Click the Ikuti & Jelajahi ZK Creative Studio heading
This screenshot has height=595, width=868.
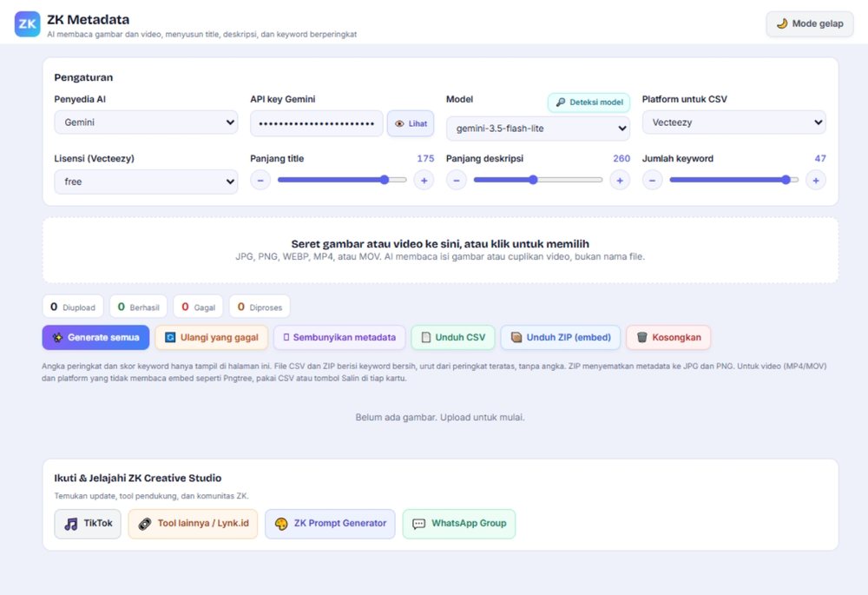[138, 478]
